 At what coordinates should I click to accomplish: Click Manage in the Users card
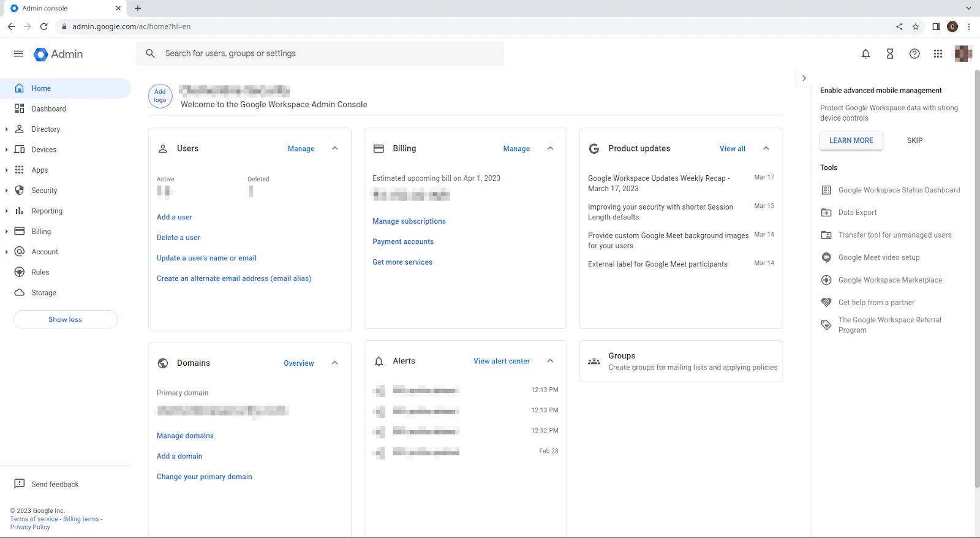click(x=301, y=149)
